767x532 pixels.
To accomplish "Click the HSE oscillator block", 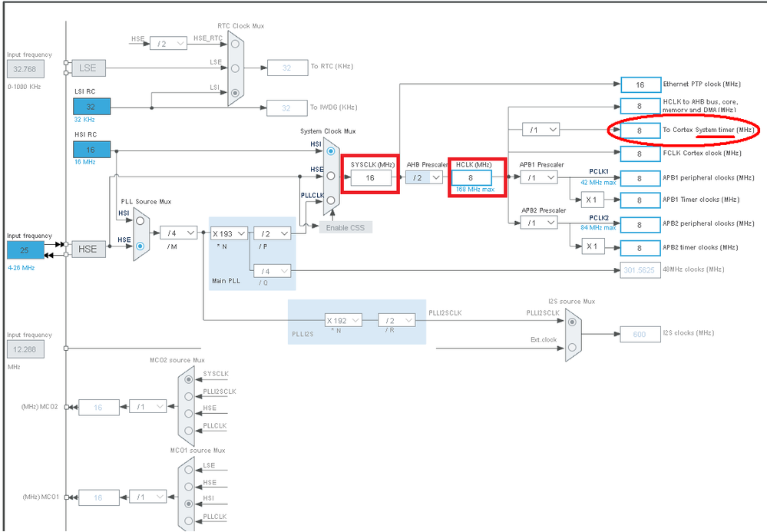I will tap(88, 249).
